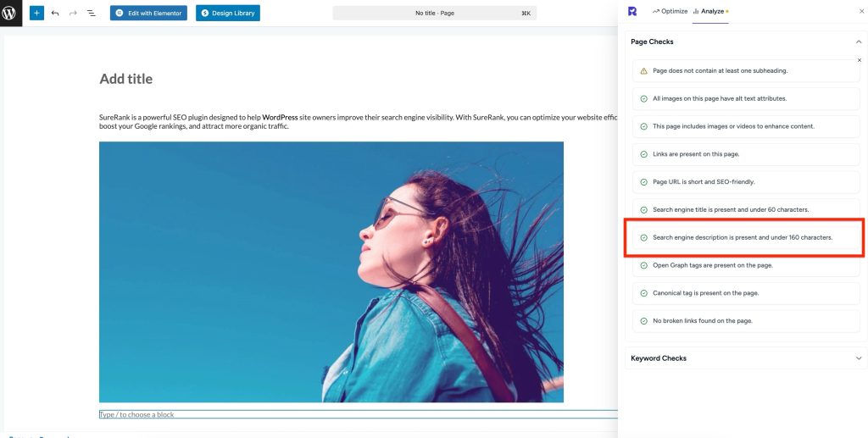Collapse the Page Checks section

[858, 42]
